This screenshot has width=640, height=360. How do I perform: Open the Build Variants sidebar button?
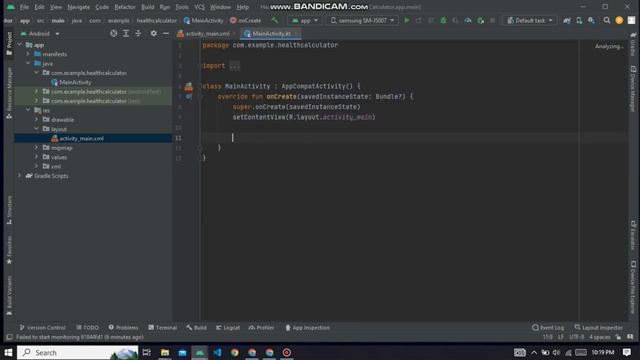pos(9,295)
